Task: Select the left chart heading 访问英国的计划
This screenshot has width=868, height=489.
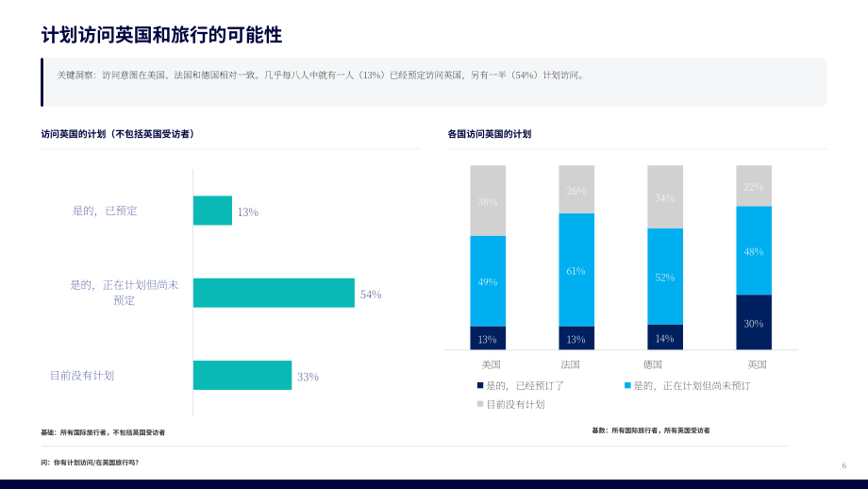Action: tap(117, 134)
